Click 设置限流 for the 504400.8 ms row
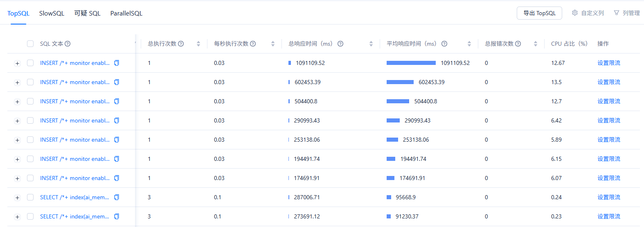 click(x=608, y=101)
